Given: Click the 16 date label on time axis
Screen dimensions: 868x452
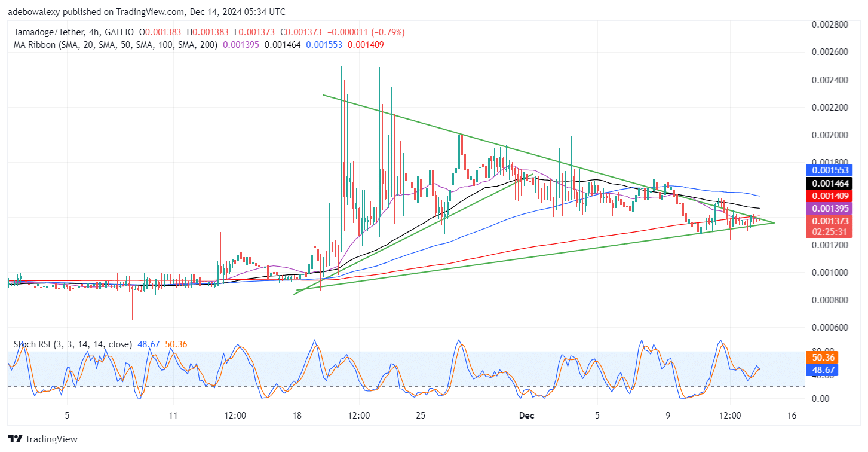Looking at the screenshot, I should [x=792, y=415].
